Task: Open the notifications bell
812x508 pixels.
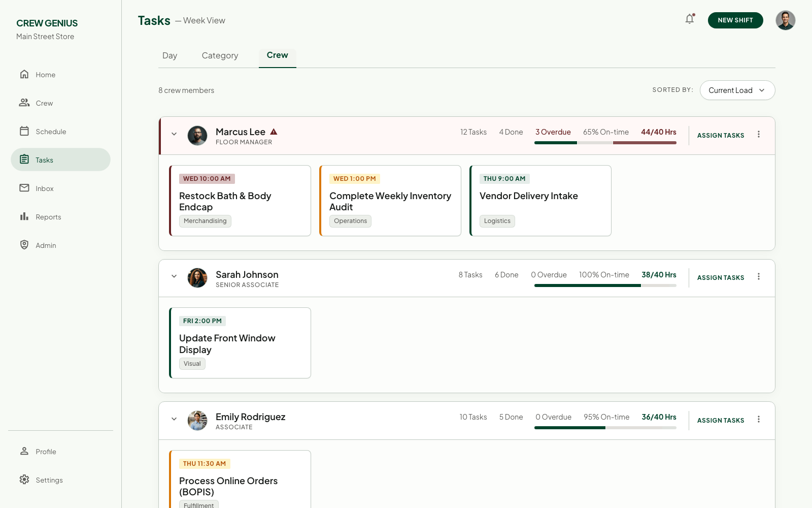Action: tap(690, 19)
